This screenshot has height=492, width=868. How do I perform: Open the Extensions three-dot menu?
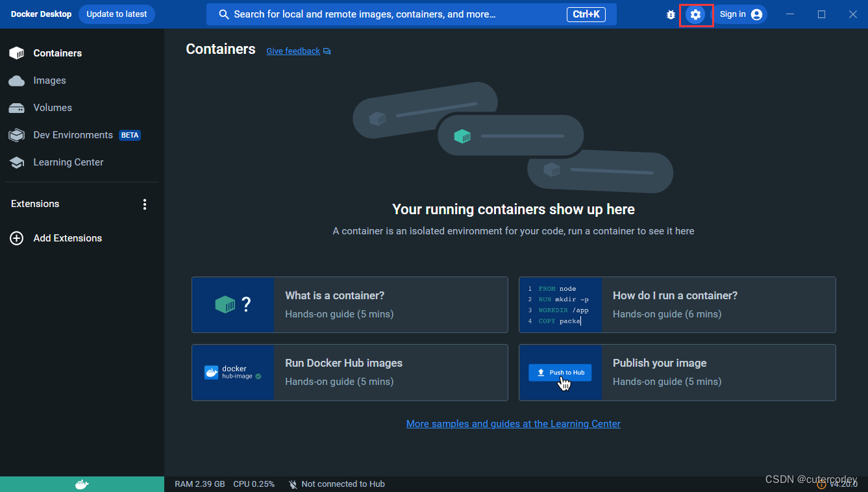coord(145,204)
